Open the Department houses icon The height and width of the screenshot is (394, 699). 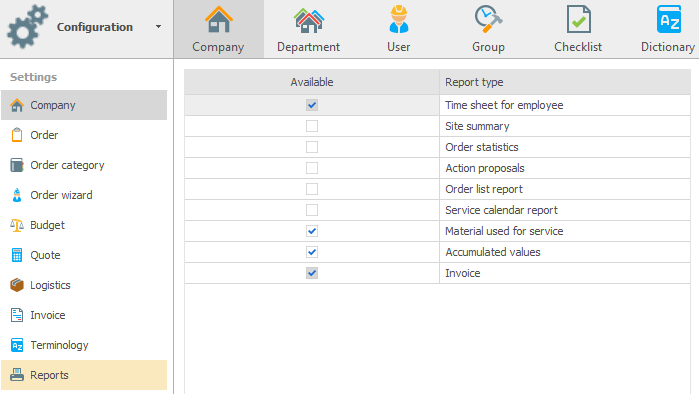308,21
